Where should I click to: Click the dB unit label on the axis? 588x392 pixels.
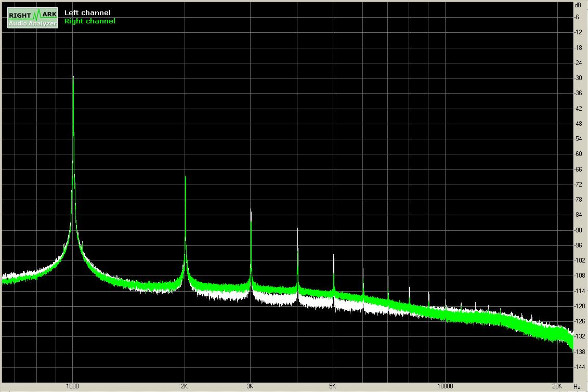click(578, 5)
